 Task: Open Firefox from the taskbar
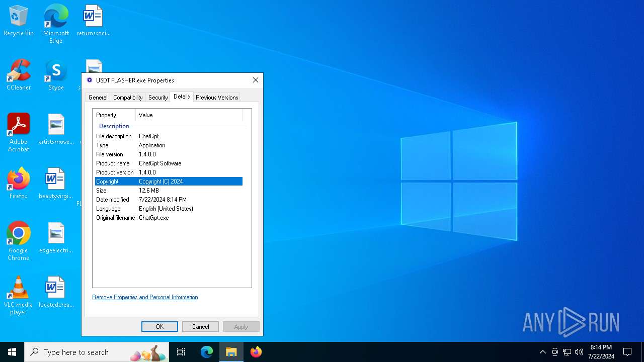coord(256,352)
